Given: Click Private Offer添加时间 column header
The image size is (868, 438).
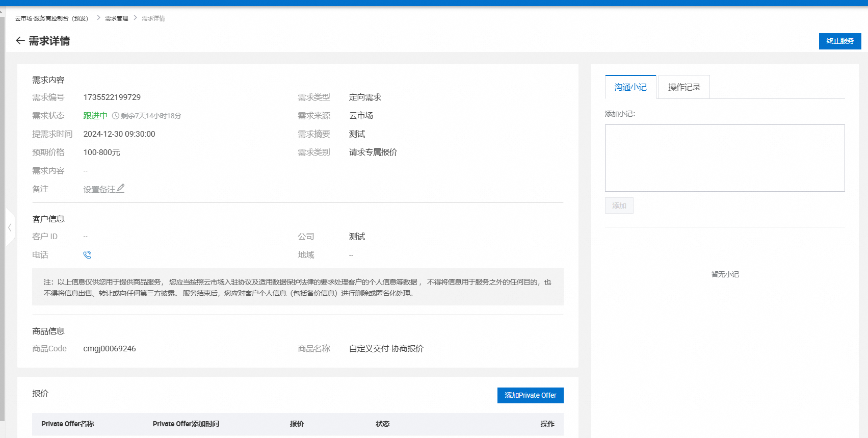Looking at the screenshot, I should 186,424.
